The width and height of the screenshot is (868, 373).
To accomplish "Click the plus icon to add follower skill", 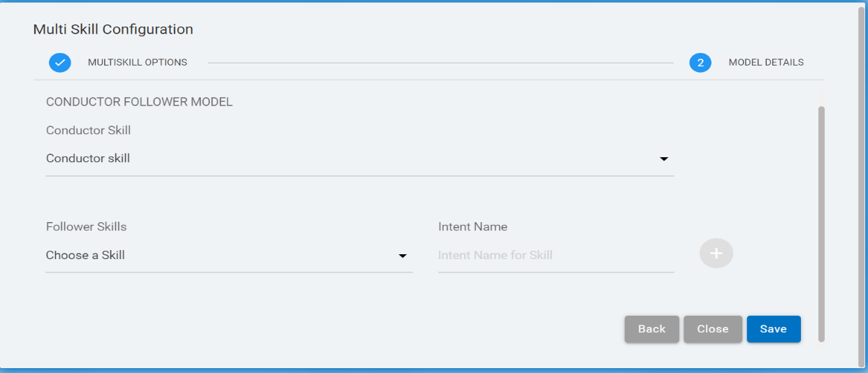I will point(716,254).
